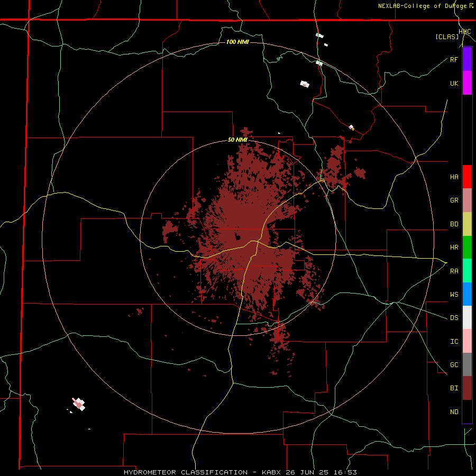Click the 'GR' legend label

454,200
